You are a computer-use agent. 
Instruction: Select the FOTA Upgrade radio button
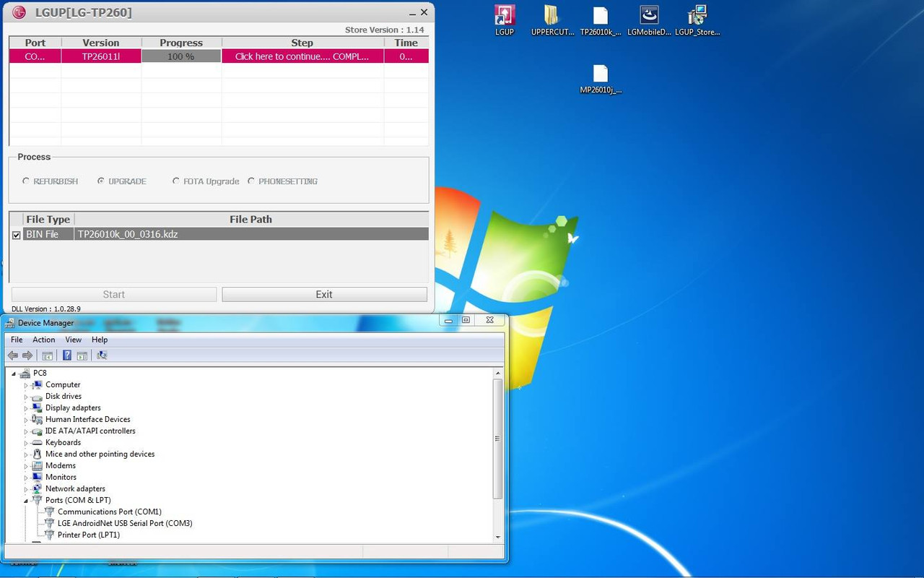click(176, 181)
